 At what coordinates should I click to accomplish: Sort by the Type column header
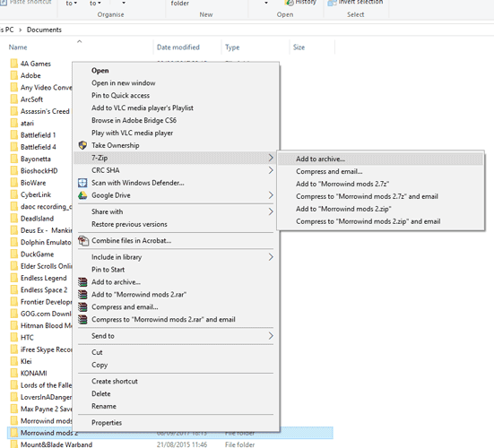tap(232, 47)
